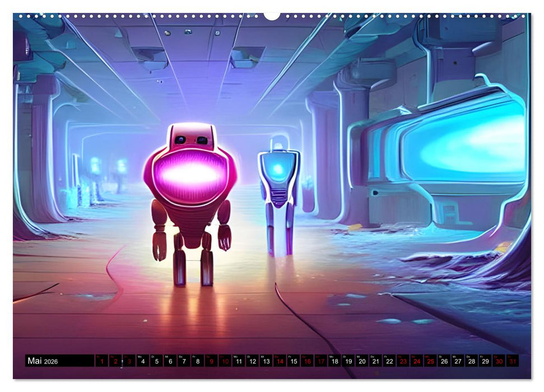
Task: Click the blue robot's head
Action: click(x=278, y=144)
